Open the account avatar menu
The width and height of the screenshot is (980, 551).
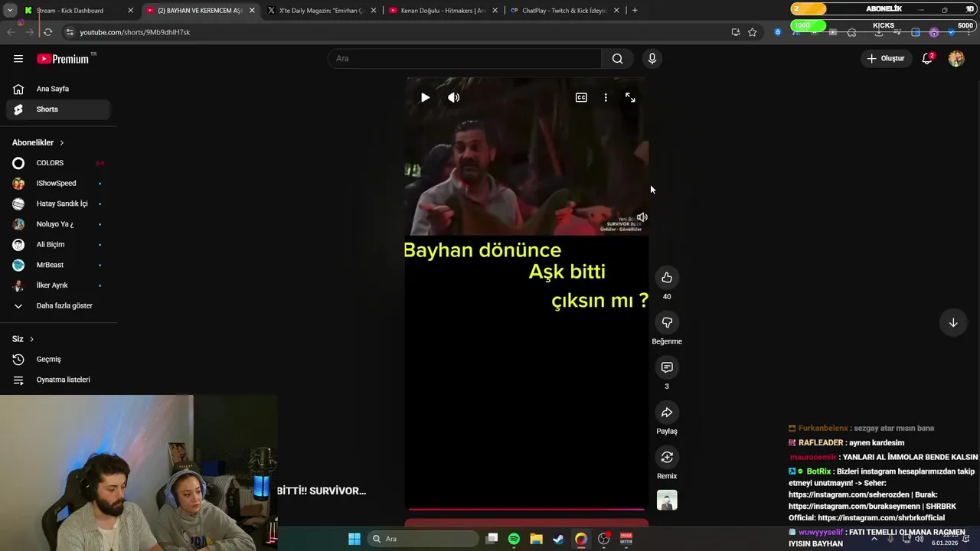[956, 59]
